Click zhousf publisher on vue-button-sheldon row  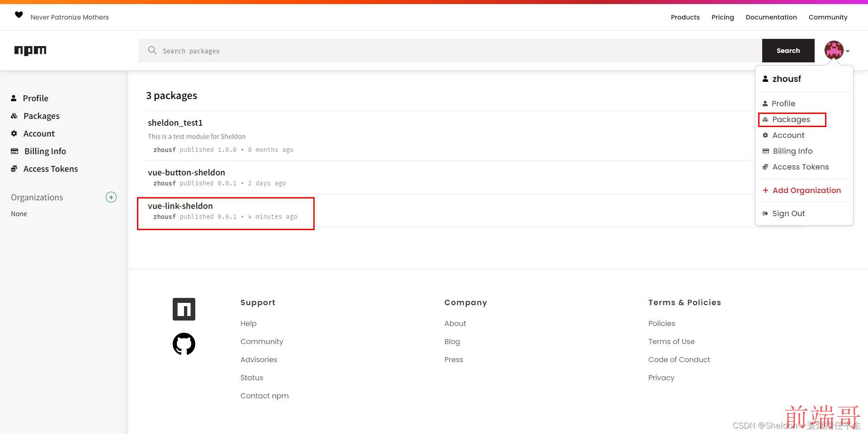[165, 183]
